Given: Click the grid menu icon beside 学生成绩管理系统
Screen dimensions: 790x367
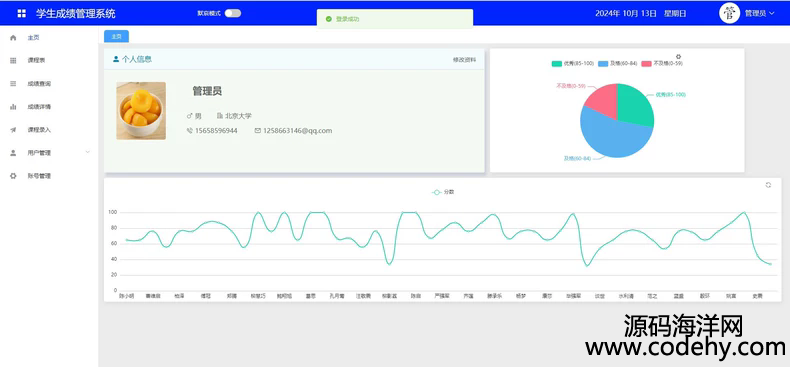Looking at the screenshot, I should (x=22, y=14).
